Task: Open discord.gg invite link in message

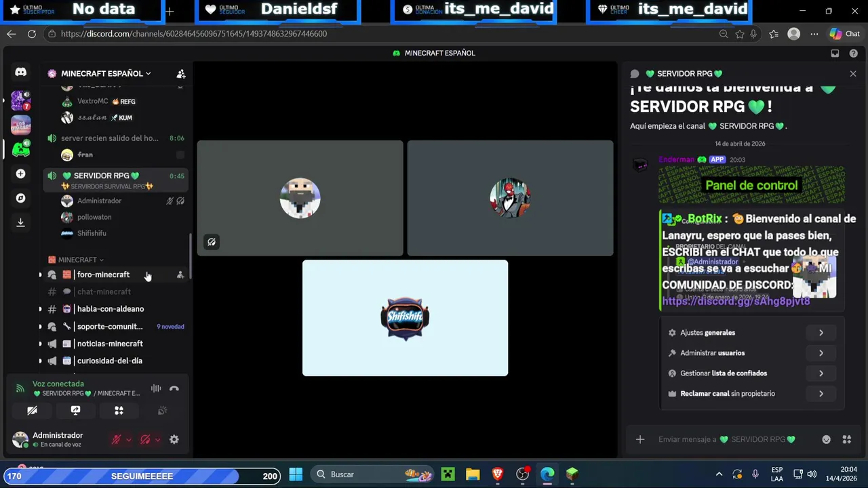Action: (x=736, y=302)
